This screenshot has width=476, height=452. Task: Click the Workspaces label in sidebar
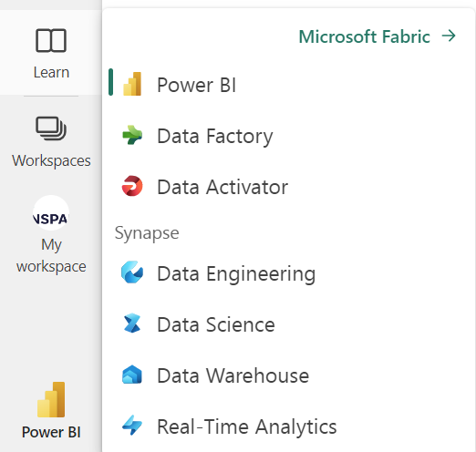pos(51,160)
